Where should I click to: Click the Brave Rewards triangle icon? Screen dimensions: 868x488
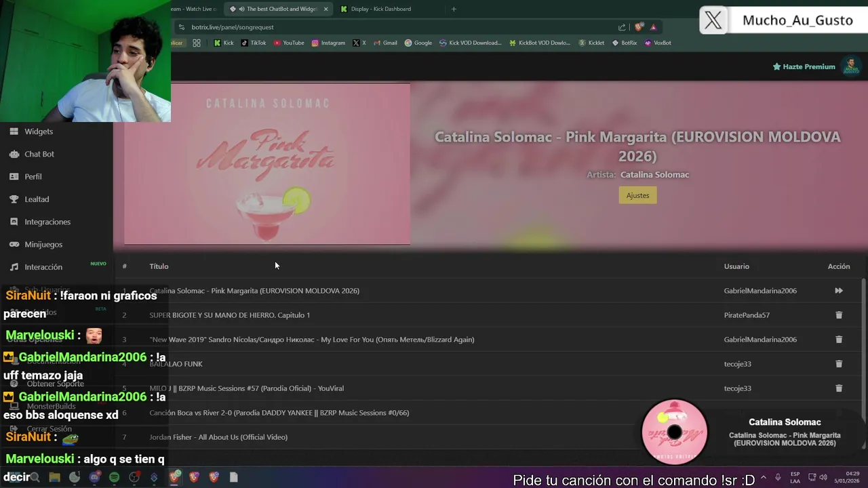pos(653,27)
